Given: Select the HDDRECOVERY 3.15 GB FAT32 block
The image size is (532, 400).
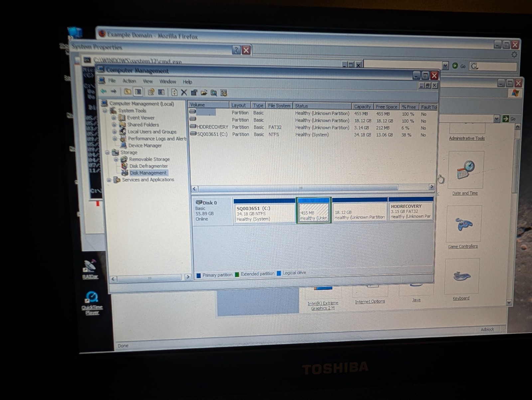Looking at the screenshot, I should 411,209.
